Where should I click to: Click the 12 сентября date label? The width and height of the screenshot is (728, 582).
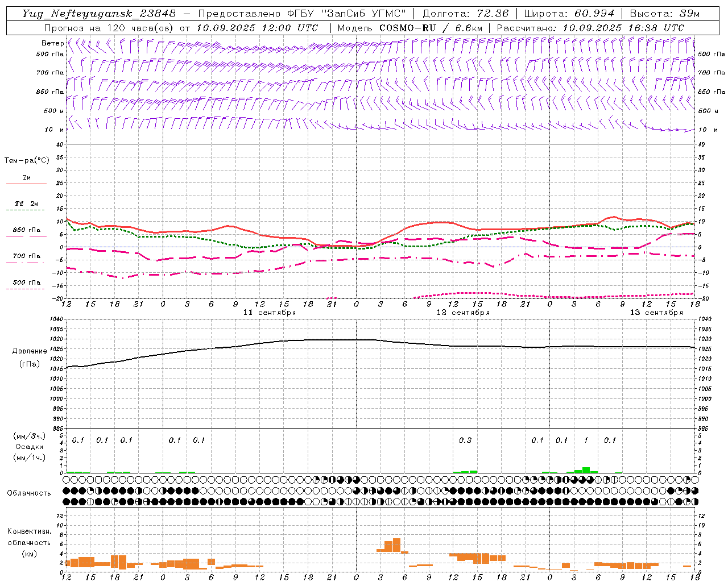coord(463,313)
